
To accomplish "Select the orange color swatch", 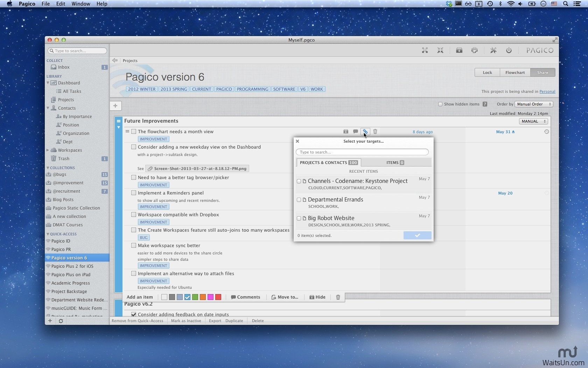I will (x=203, y=297).
